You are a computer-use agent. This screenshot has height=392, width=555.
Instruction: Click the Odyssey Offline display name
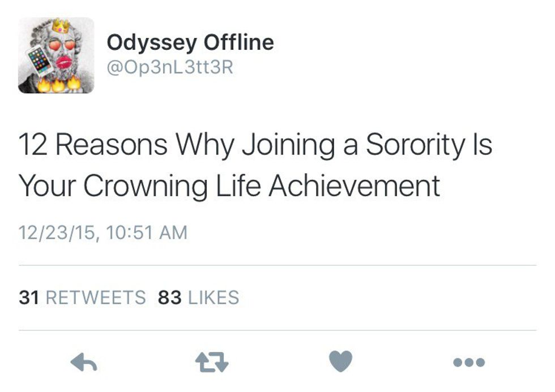coord(190,42)
